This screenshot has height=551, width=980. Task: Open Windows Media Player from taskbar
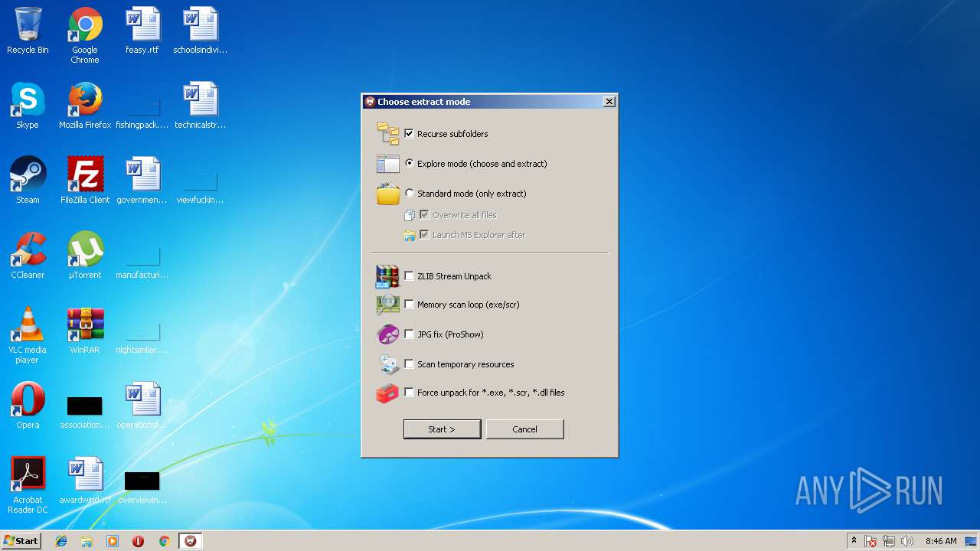(x=113, y=541)
